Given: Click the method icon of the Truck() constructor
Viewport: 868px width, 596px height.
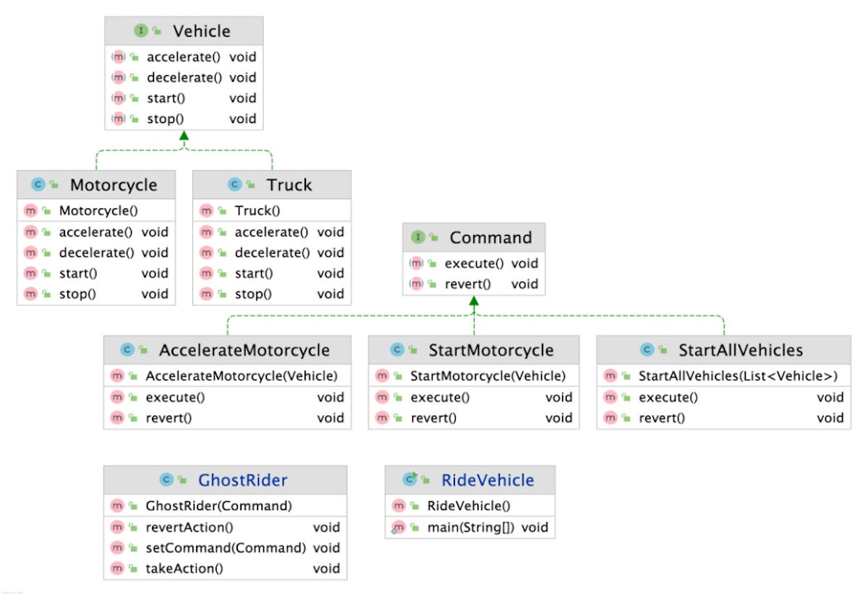Looking at the screenshot, I should (206, 211).
